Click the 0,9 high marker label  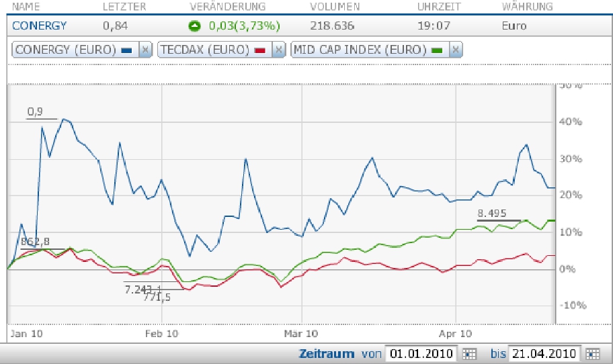(x=35, y=111)
